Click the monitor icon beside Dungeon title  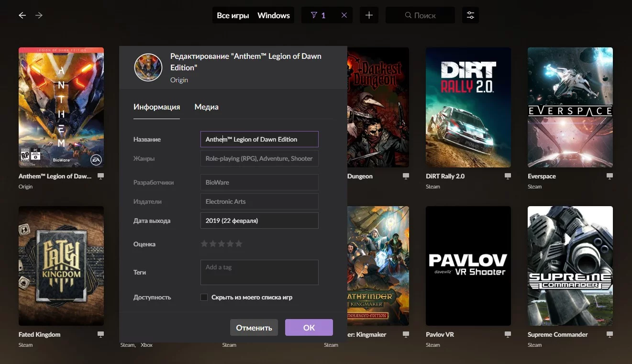coord(406,176)
